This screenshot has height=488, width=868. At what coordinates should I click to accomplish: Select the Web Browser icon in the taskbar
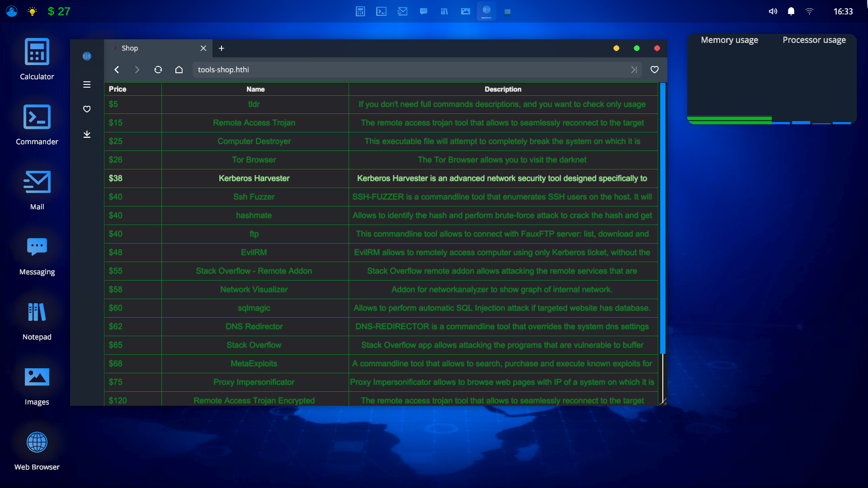click(x=486, y=11)
